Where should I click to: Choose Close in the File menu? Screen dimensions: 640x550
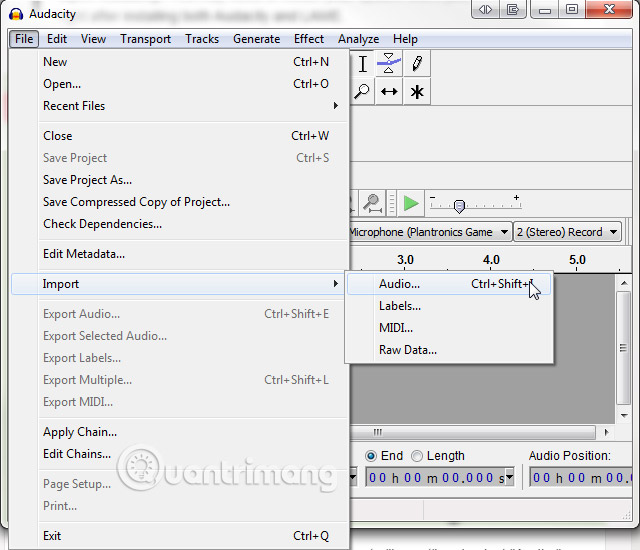tap(180, 136)
